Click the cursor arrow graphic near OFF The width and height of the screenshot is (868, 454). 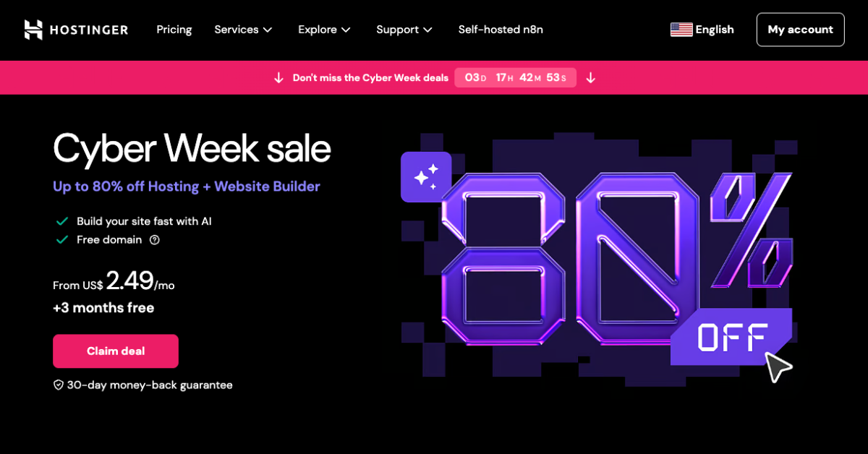(778, 367)
